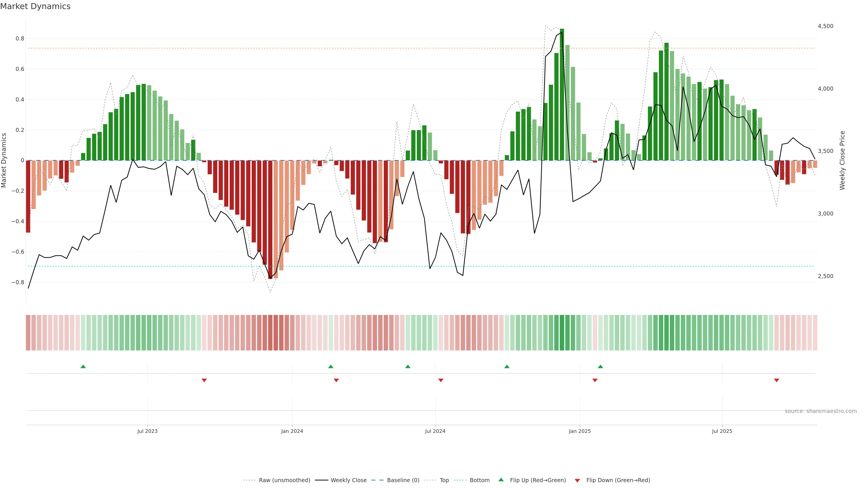Screen dimensions: 868x488
Task: Click the last red Flip Down marker in 2025
Action: pos(776,380)
